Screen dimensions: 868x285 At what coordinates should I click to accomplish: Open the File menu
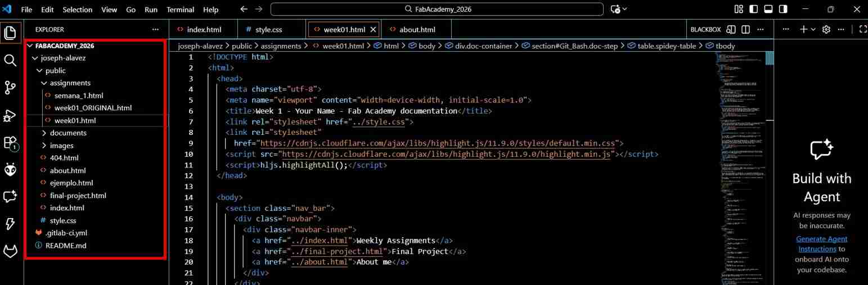click(26, 10)
